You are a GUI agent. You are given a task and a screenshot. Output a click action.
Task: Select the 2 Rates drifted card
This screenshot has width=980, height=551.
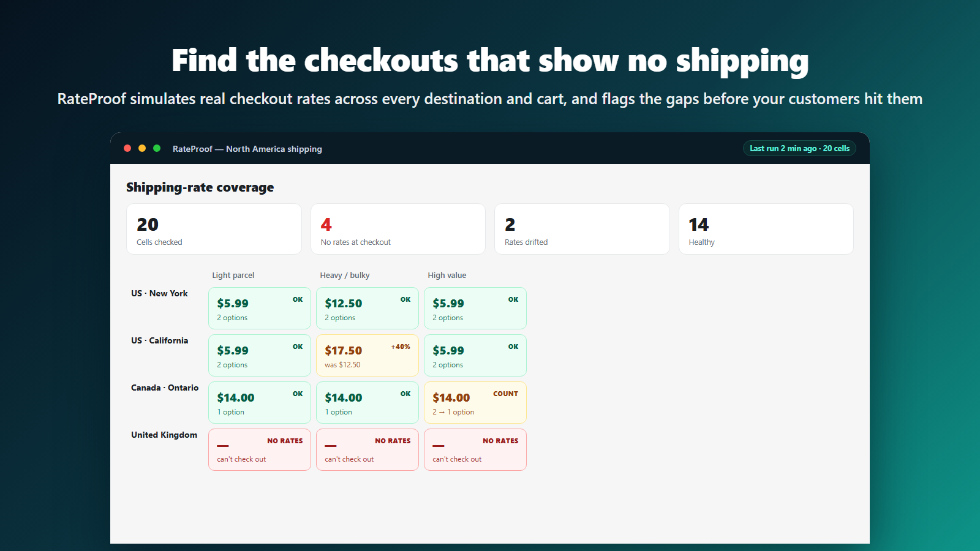(x=582, y=229)
